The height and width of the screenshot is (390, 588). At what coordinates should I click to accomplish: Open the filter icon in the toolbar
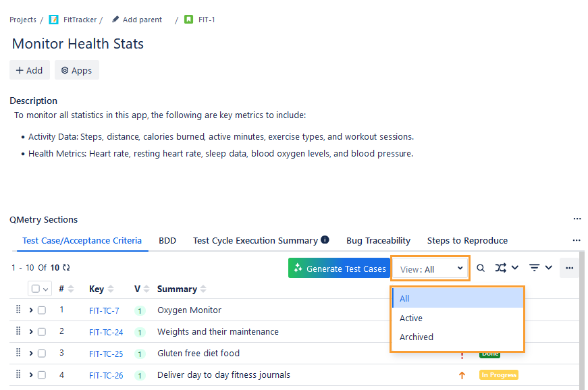tap(535, 268)
